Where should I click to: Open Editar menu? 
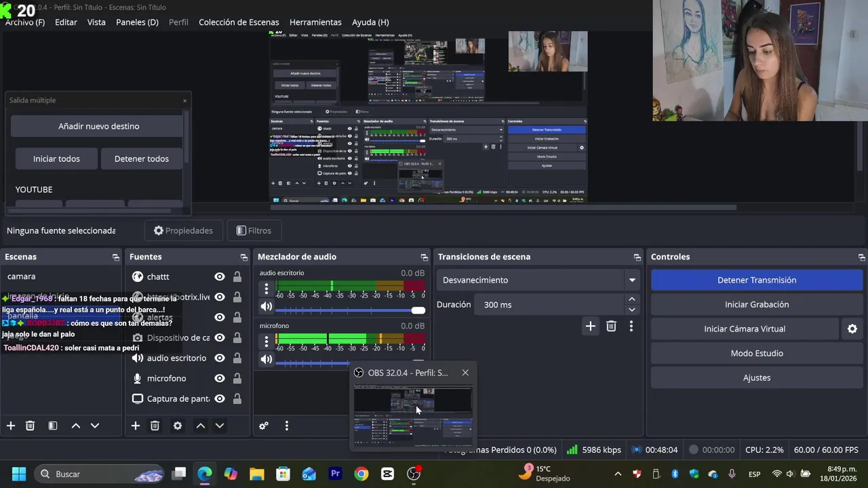tap(66, 22)
